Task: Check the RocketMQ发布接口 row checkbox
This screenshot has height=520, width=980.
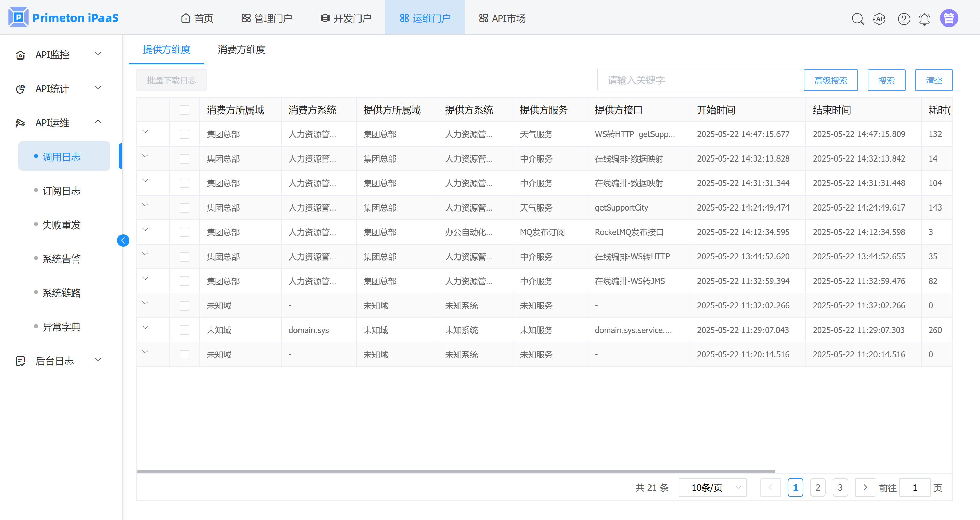Action: point(184,232)
